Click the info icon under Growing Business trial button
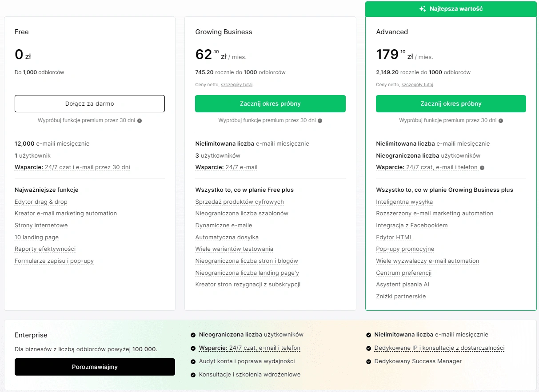The image size is (539, 392). click(320, 120)
